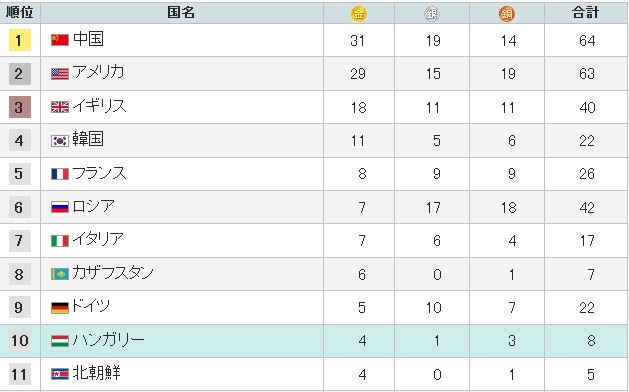Select the 合計 column header
The height and width of the screenshot is (392, 629).
585,12
